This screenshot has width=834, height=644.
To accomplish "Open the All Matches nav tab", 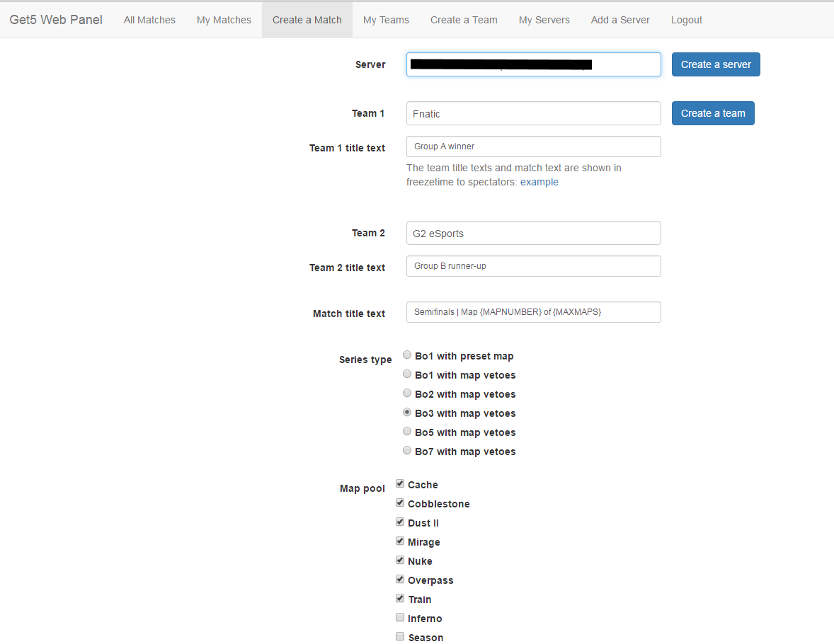I will [149, 20].
